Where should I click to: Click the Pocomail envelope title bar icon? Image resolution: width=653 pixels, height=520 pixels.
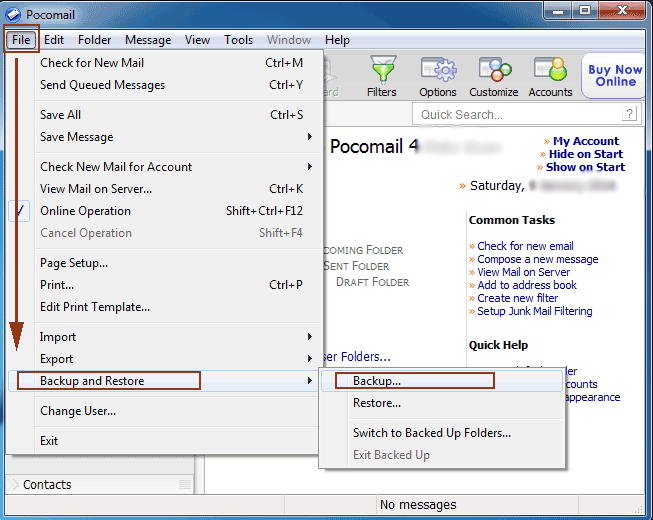point(13,15)
